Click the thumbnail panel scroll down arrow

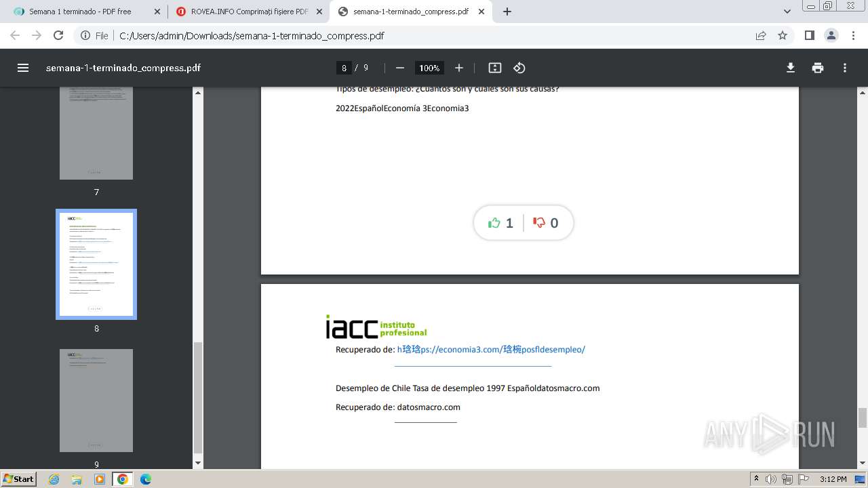198,463
